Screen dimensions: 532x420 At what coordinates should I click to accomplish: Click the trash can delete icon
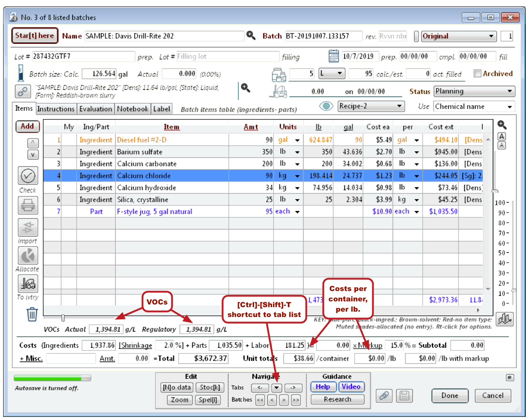pyautogui.click(x=32, y=314)
